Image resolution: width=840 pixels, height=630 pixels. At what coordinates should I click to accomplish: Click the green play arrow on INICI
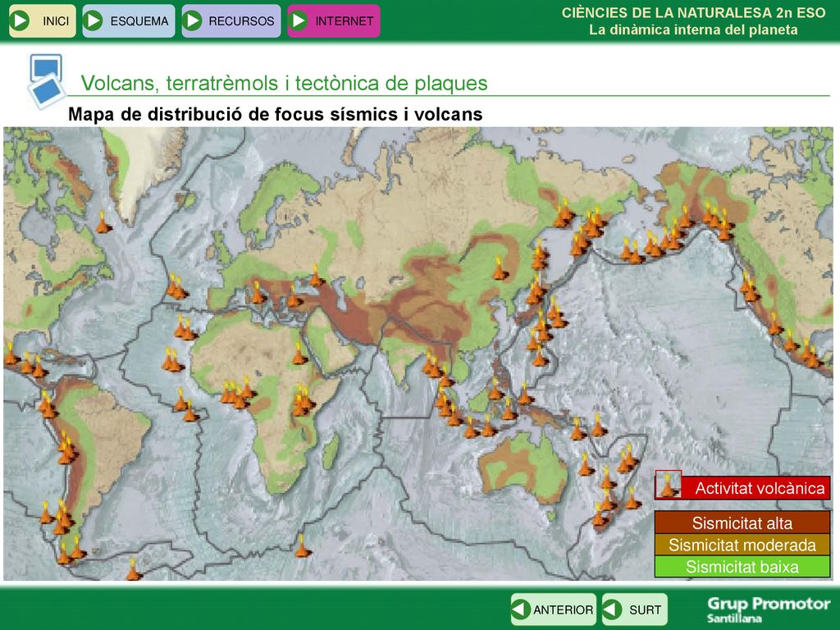(x=21, y=21)
